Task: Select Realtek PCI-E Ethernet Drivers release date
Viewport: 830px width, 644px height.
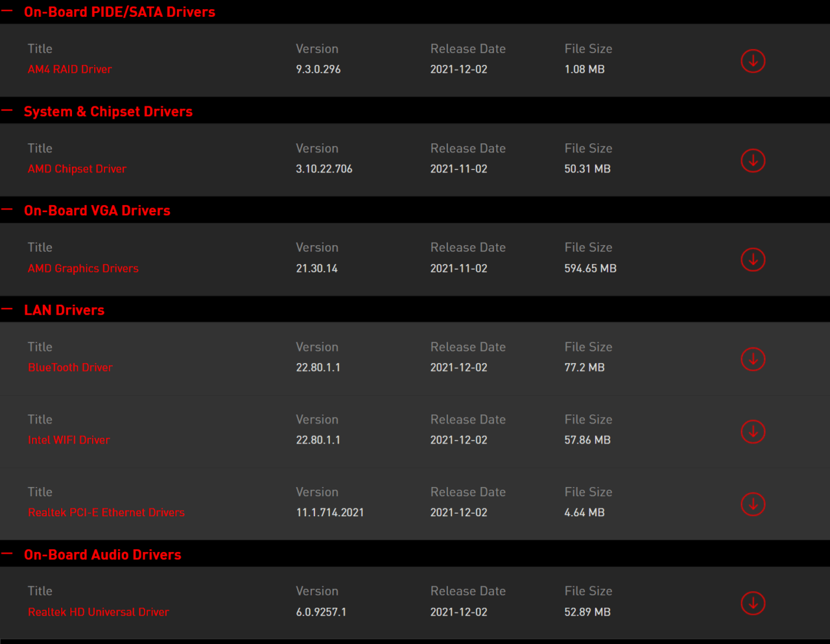Action: pyautogui.click(x=458, y=512)
